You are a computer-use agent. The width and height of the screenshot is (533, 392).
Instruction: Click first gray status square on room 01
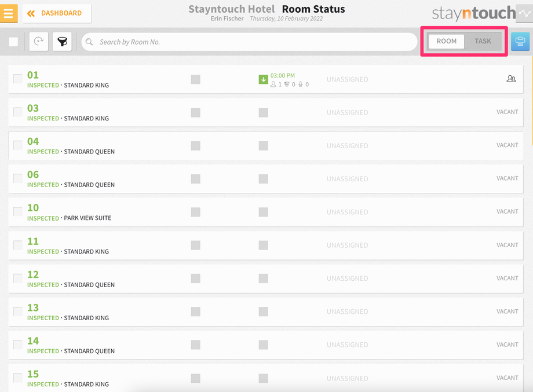195,79
